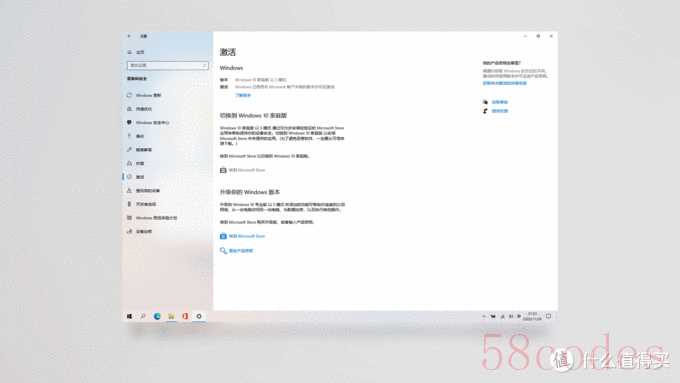The height and width of the screenshot is (383, 680).
Task: Select Device encryption sidebar item
Action: point(144,231)
